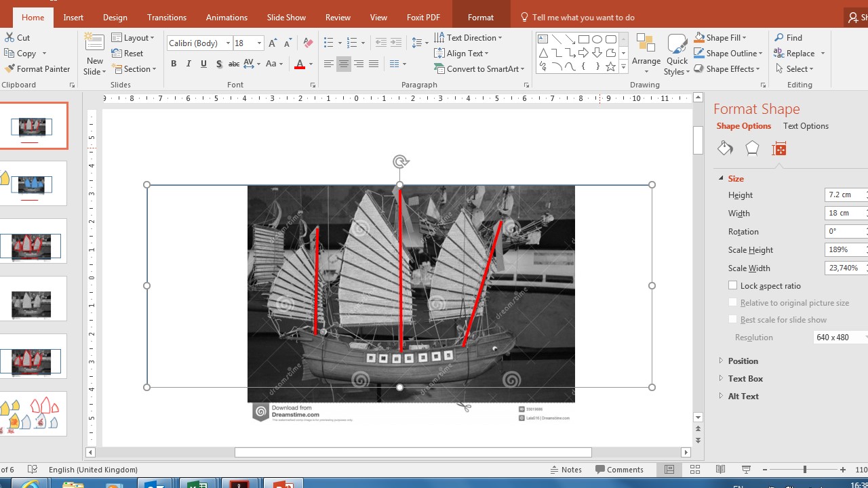Justify the paragraph text
The image size is (868, 488).
(x=373, y=64)
